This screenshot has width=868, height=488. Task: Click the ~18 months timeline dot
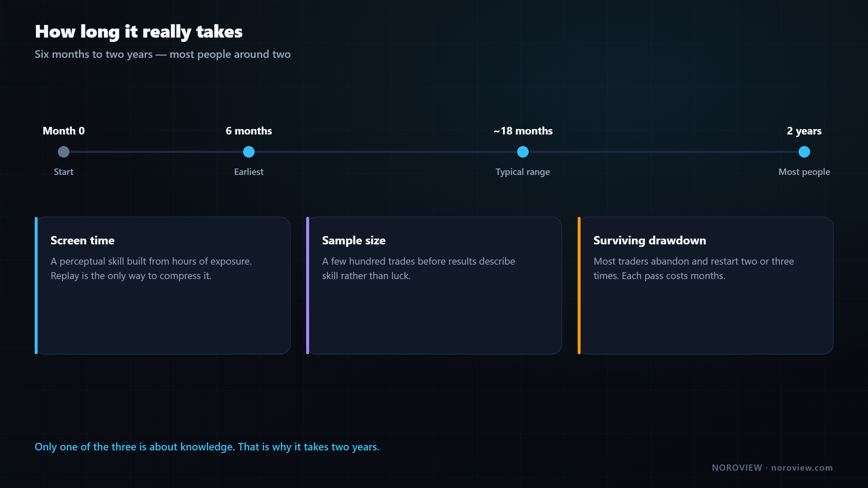[523, 152]
